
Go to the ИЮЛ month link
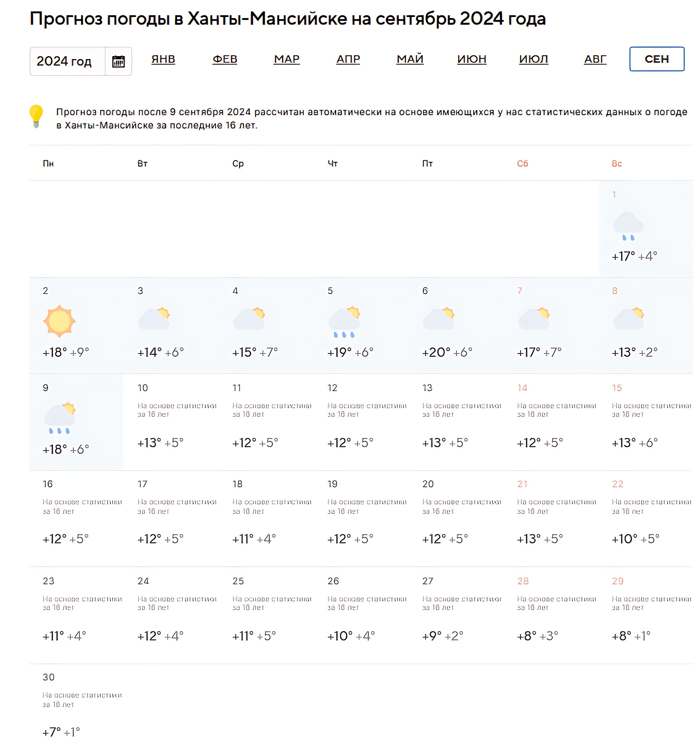[x=533, y=59]
